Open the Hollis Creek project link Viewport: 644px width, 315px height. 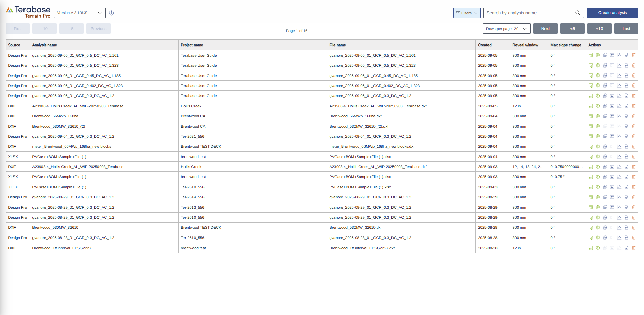pyautogui.click(x=191, y=106)
